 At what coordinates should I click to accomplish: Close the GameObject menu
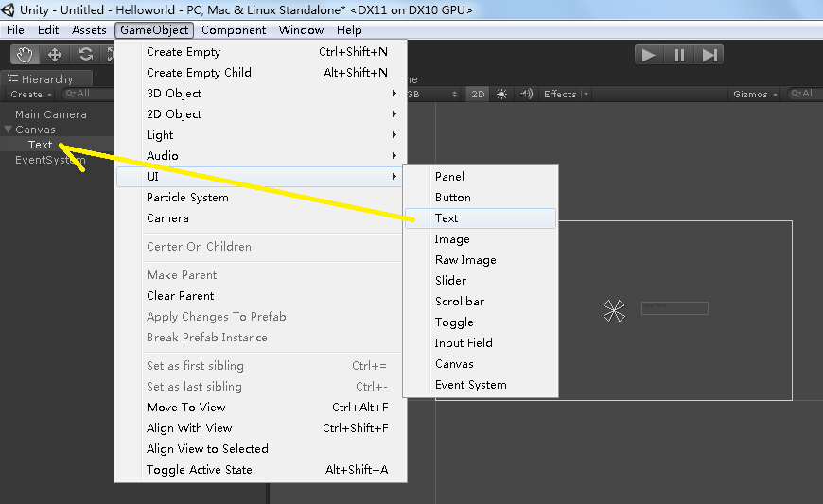click(x=154, y=30)
